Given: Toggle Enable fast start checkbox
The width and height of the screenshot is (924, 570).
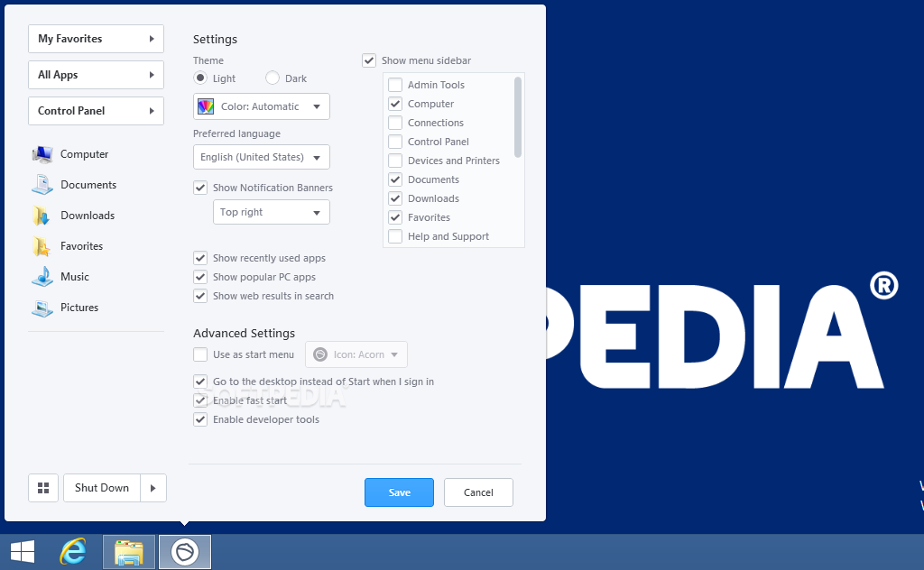Looking at the screenshot, I should pos(200,400).
